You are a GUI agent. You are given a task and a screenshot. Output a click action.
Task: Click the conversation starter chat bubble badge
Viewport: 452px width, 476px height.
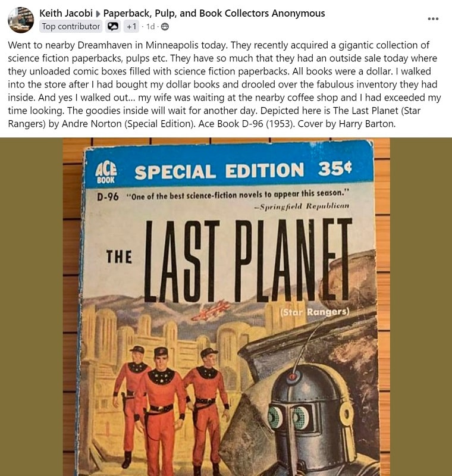(x=113, y=27)
